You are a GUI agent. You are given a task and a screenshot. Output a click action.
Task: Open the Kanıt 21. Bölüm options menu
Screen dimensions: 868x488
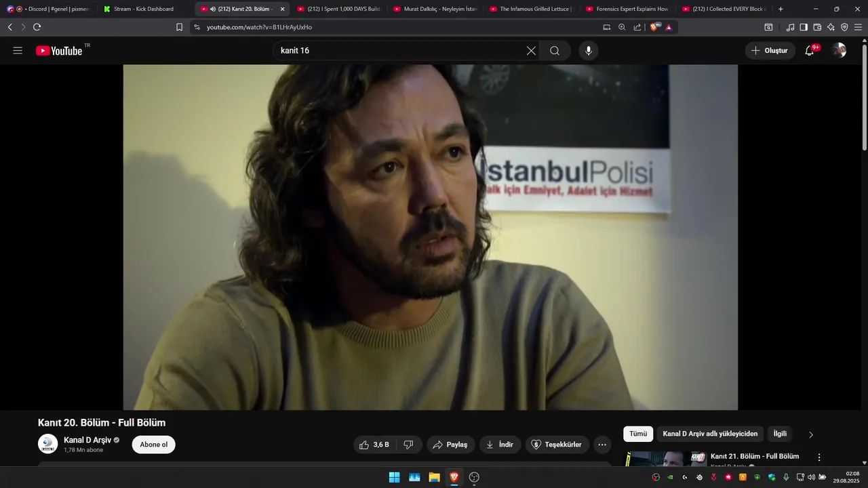pos(819,457)
